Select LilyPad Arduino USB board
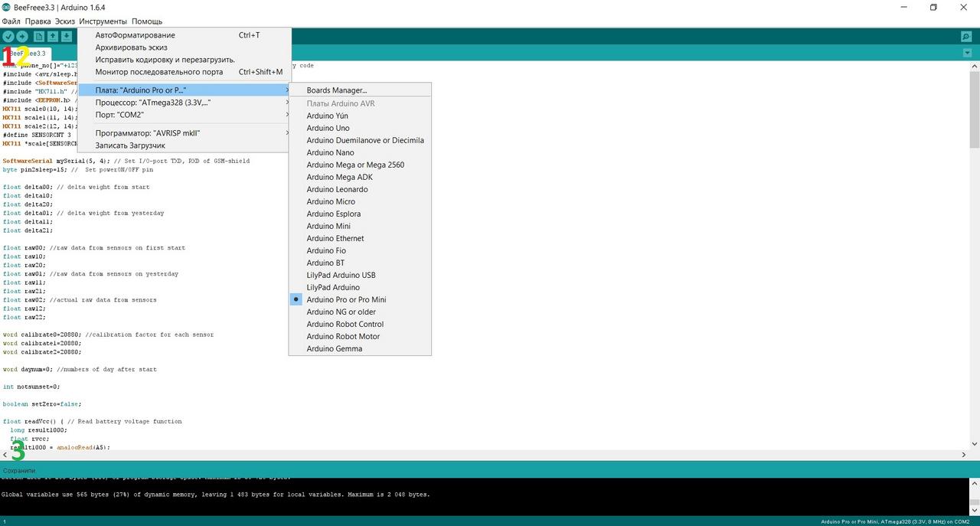 click(x=360, y=275)
